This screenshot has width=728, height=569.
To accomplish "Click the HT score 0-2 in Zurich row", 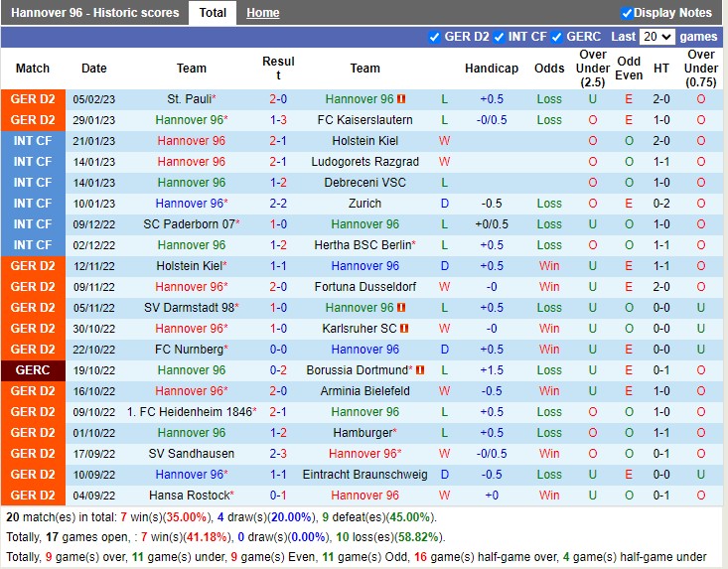I will (x=661, y=204).
